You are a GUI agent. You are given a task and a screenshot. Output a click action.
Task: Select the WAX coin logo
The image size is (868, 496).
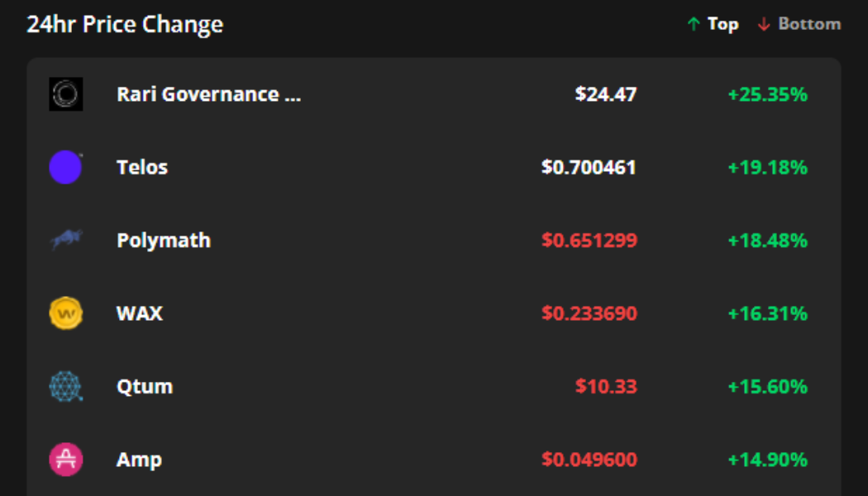click(x=65, y=312)
